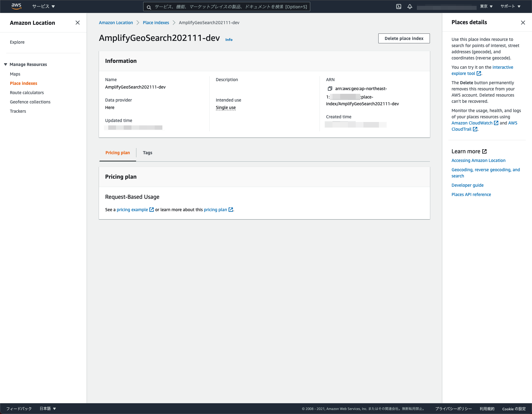Click the Here data provider value
Viewport: 532px width, 414px height.
[110, 107]
